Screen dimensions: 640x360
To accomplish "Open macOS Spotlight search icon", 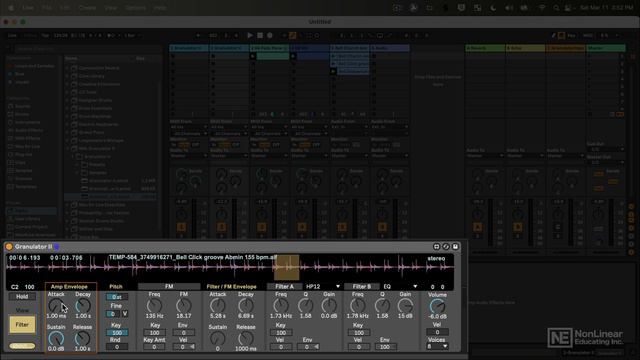I will pyautogui.click(x=556, y=8).
